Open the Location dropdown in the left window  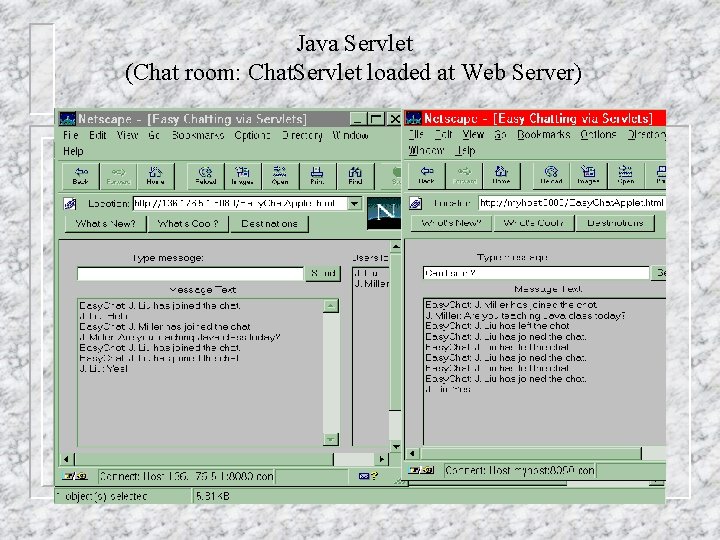(x=354, y=203)
